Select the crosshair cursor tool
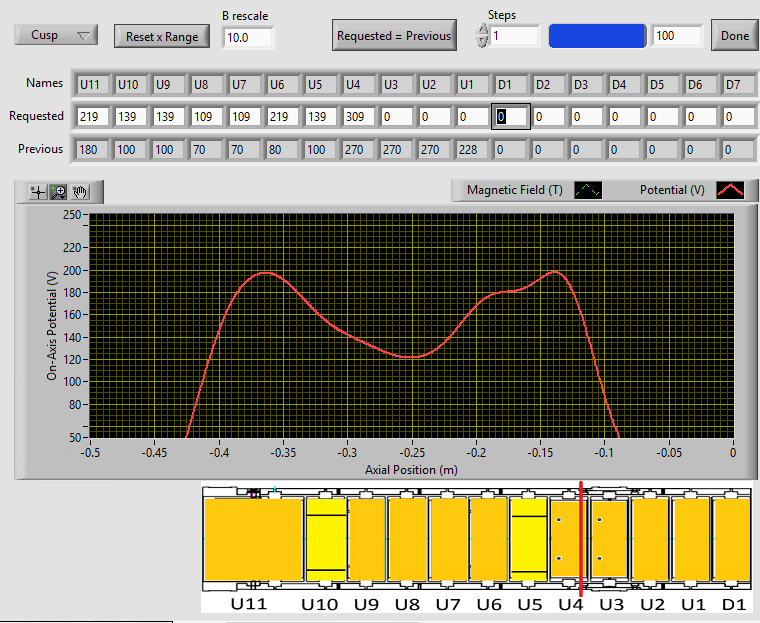 38,192
